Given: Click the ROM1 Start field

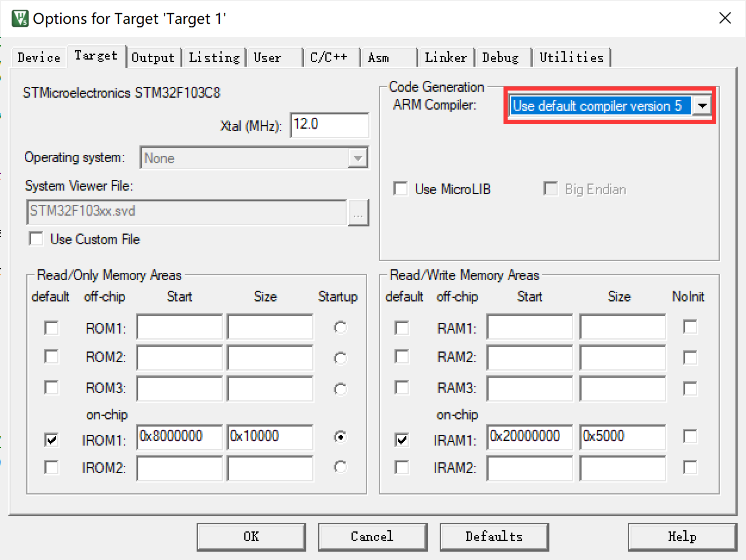Looking at the screenshot, I should pos(179,328).
